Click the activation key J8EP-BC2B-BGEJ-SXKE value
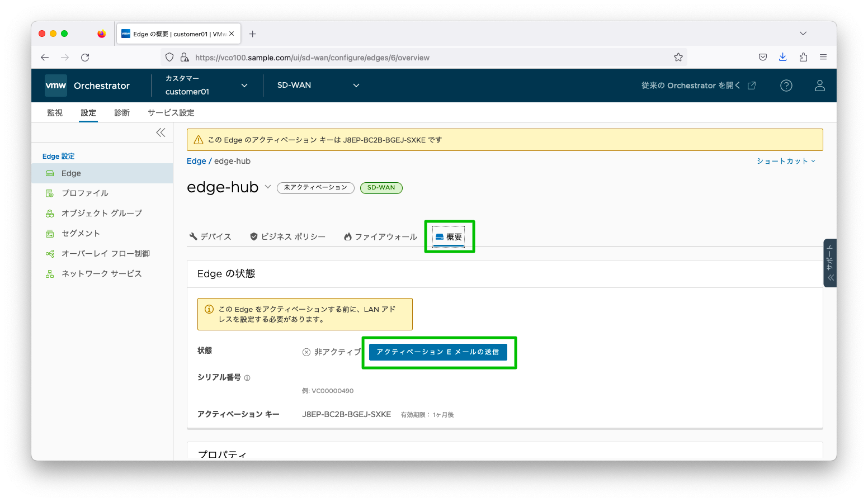 pyautogui.click(x=346, y=414)
